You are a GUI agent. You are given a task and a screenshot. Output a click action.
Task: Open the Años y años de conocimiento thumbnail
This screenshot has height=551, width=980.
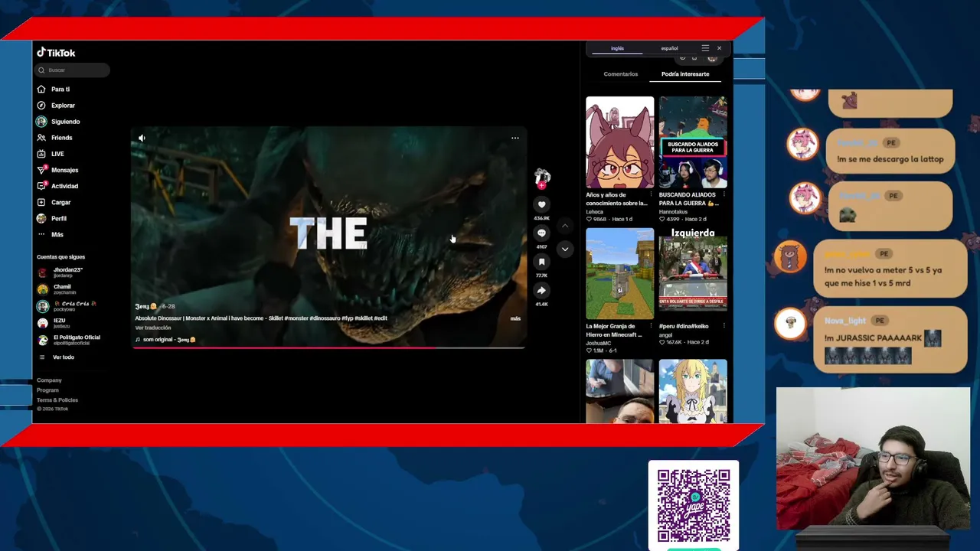(x=619, y=142)
